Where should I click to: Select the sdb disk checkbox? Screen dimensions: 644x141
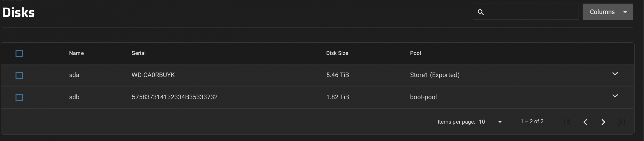pyautogui.click(x=19, y=98)
